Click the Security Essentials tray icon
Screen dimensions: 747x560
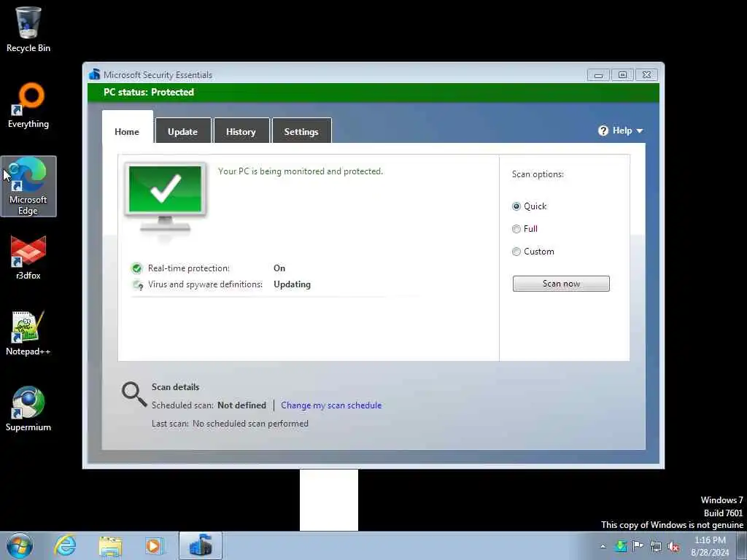coord(620,546)
